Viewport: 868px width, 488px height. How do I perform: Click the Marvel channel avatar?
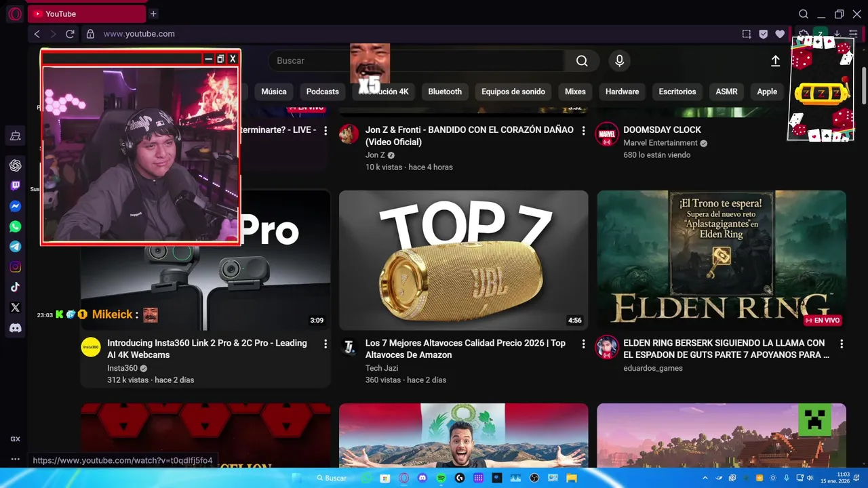pyautogui.click(x=607, y=134)
